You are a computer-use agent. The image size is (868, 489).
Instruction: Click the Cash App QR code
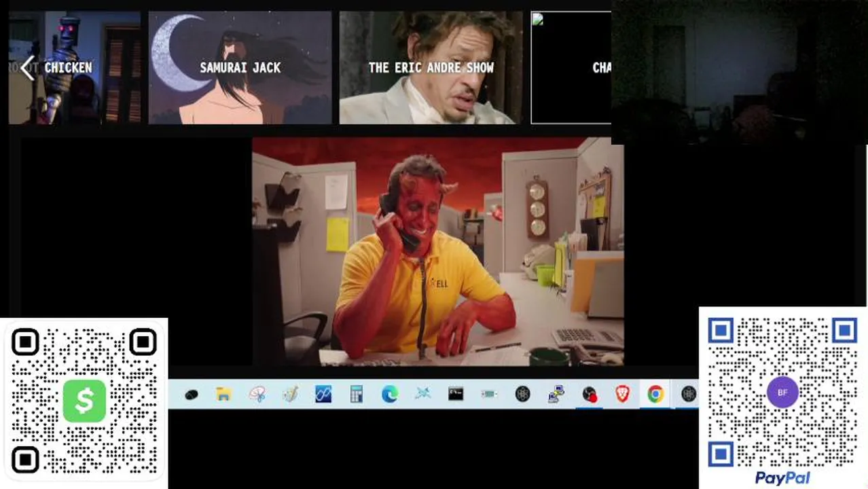tap(84, 402)
